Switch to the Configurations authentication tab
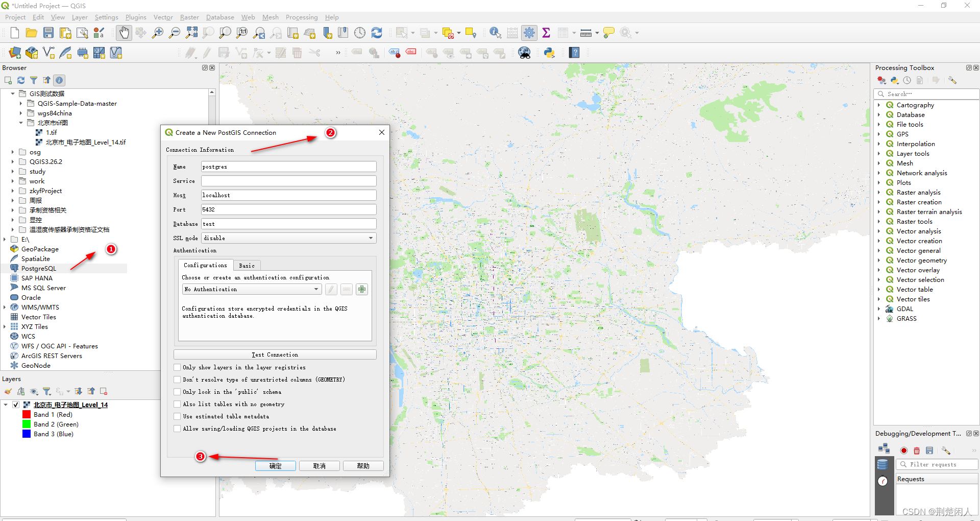The image size is (980, 521). tap(205, 265)
